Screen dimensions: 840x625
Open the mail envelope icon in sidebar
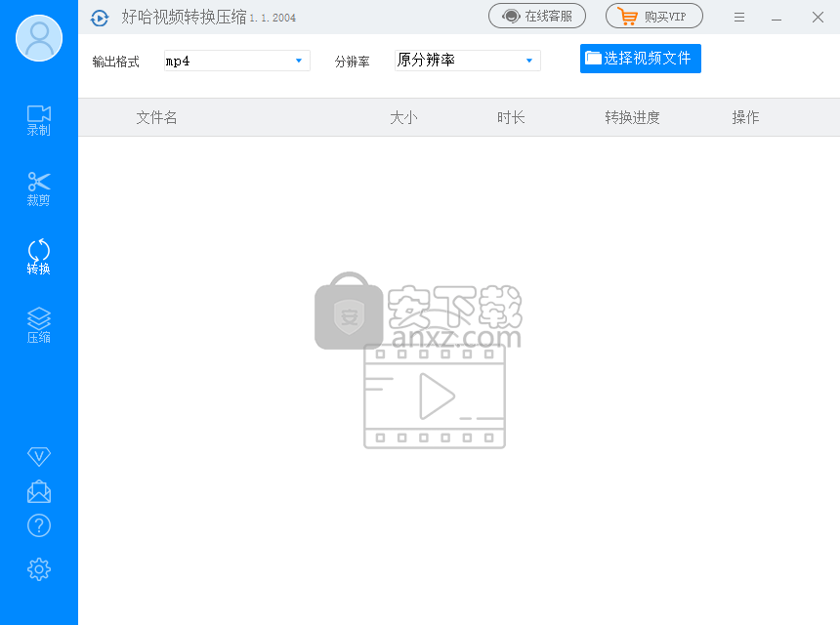(39, 491)
